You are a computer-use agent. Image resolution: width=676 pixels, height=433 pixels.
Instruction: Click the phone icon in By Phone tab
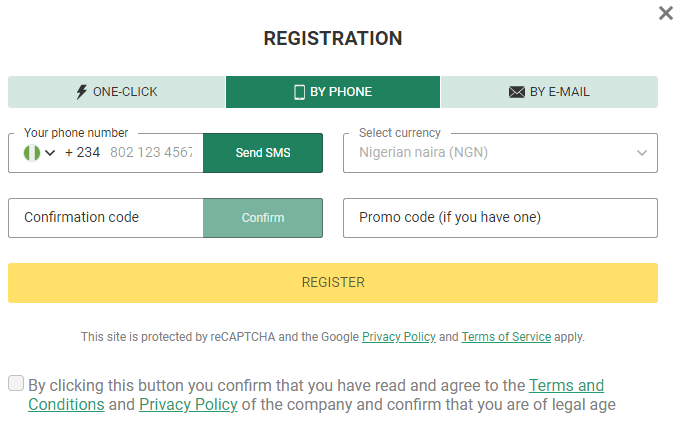point(299,92)
